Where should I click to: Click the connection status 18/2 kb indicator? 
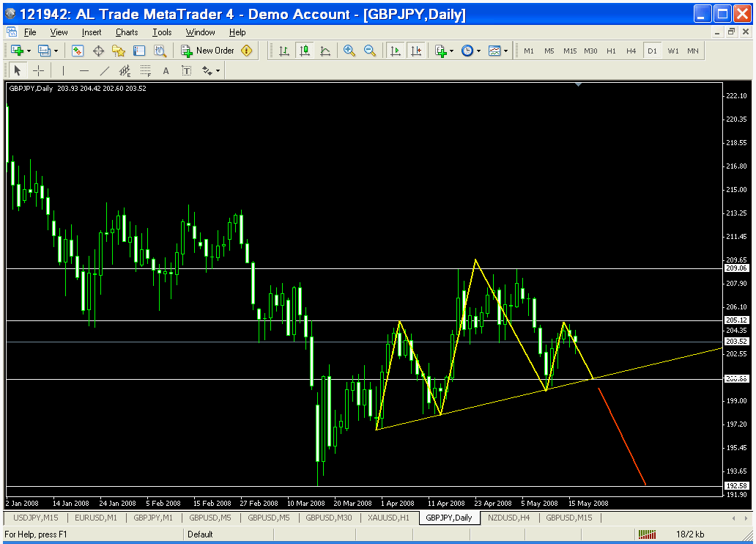[x=689, y=534]
